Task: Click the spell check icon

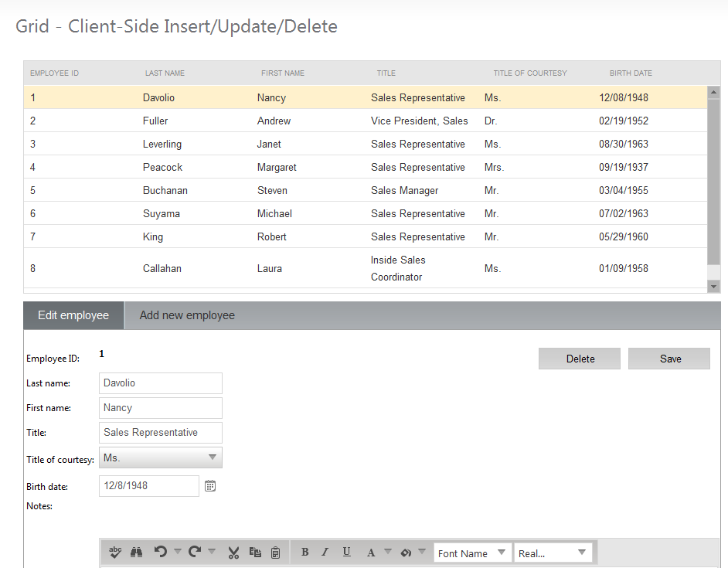Action: click(x=115, y=552)
